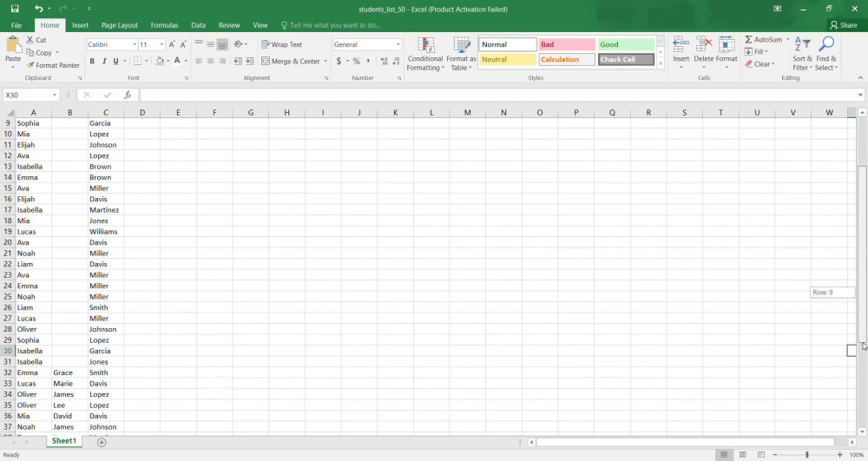Image resolution: width=868 pixels, height=461 pixels.
Task: Toggle Center alignment for cell text
Action: point(210,61)
